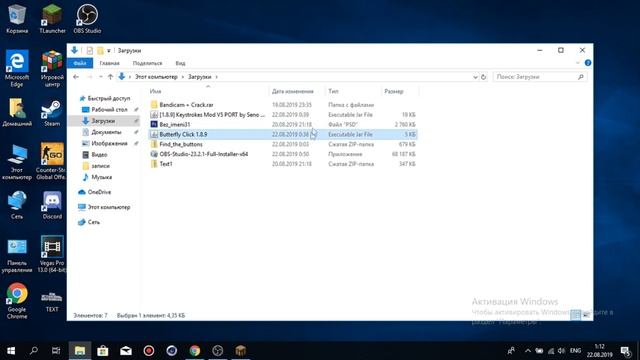Go up one folder level
This screenshot has width=640, height=360.
110,77
